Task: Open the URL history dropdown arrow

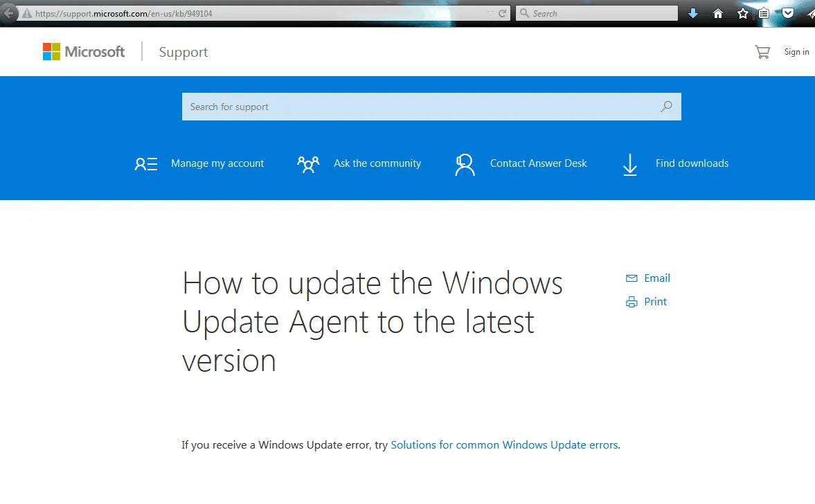Action: [491, 13]
